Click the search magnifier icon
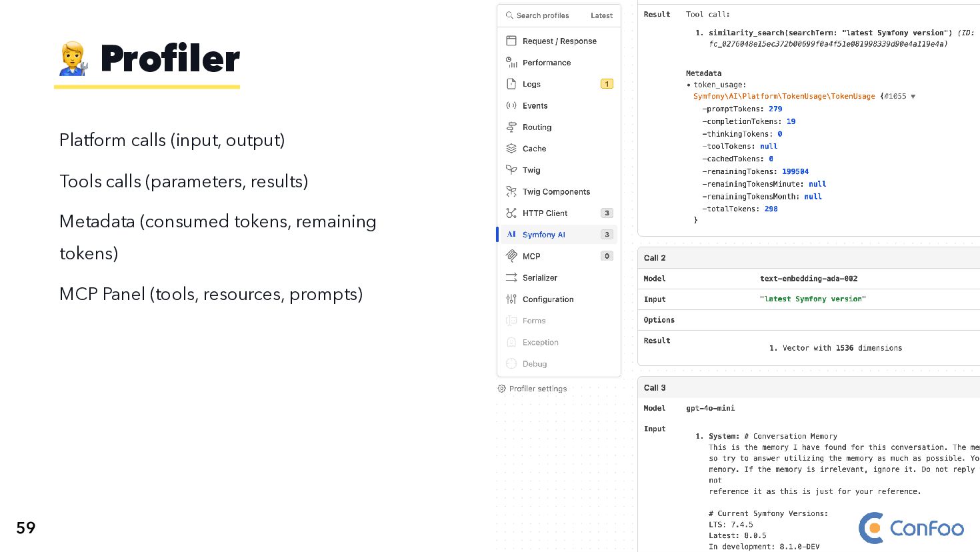Viewport: 980px width, 552px height. pyautogui.click(x=509, y=15)
